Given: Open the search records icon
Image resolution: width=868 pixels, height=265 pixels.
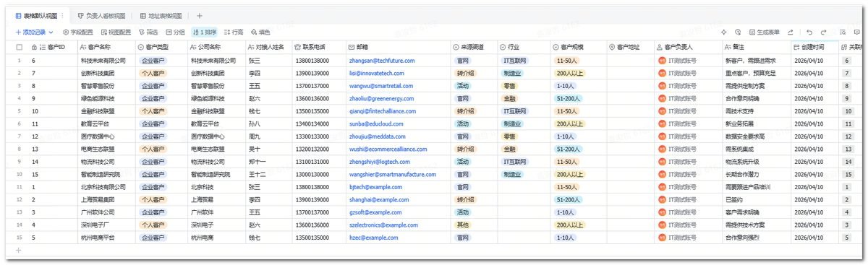Looking at the screenshot, I should click(843, 32).
